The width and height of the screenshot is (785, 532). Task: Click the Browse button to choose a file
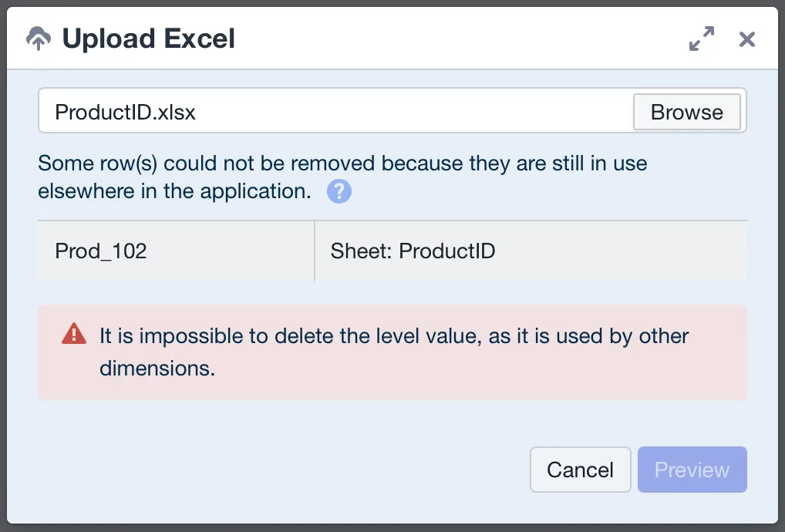tap(686, 112)
